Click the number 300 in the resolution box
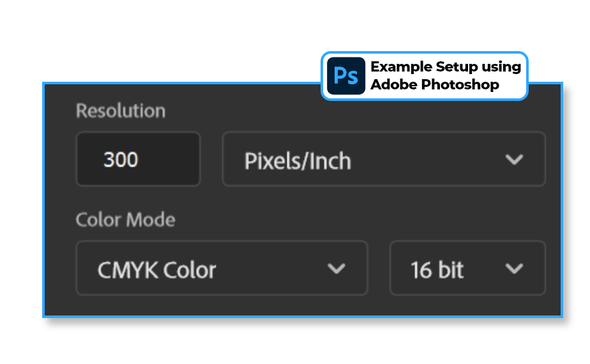 [x=121, y=160]
